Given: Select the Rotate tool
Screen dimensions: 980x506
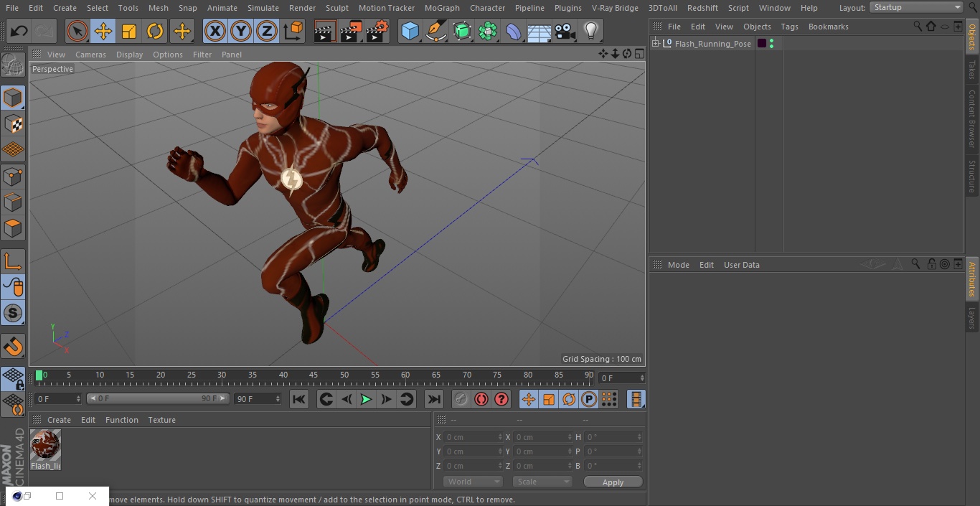Looking at the screenshot, I should coord(155,31).
